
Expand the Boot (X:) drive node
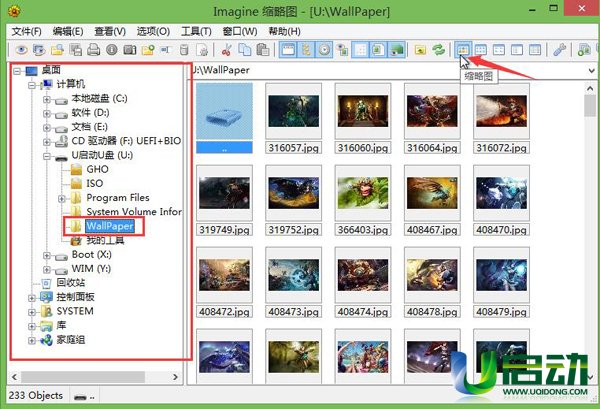(x=47, y=256)
